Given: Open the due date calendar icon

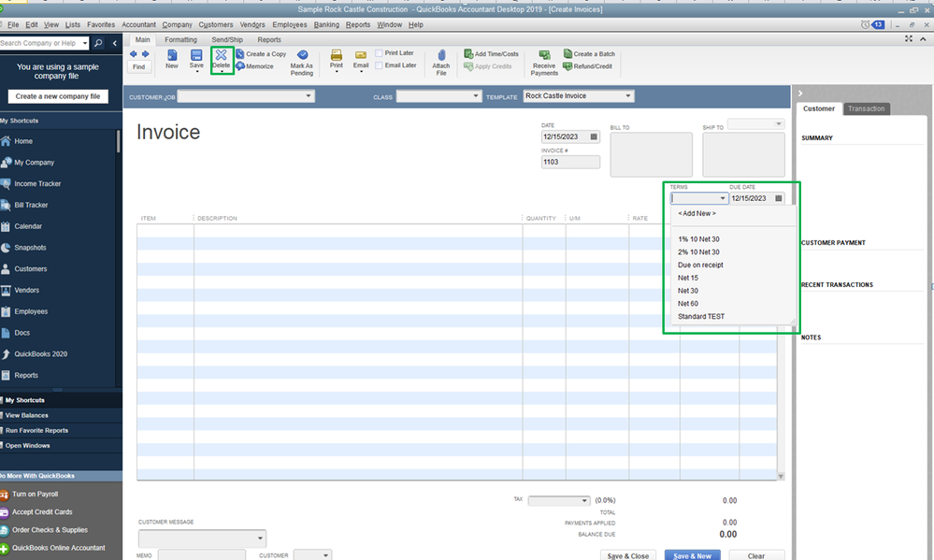Looking at the screenshot, I should [x=779, y=198].
